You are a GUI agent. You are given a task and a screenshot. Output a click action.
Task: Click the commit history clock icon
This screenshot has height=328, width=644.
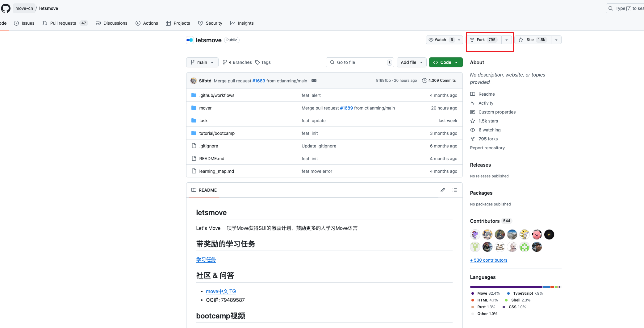coord(425,81)
